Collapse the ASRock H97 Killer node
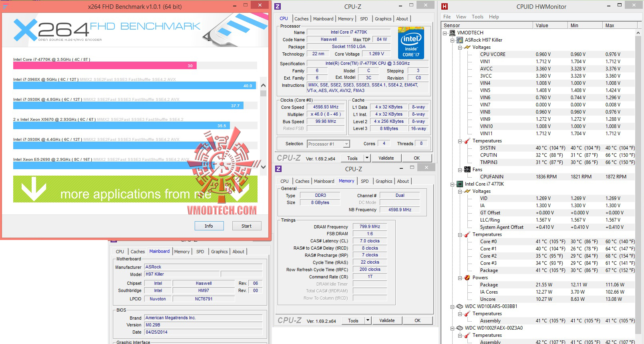Viewport: 644px width, 344px height. 453,40
